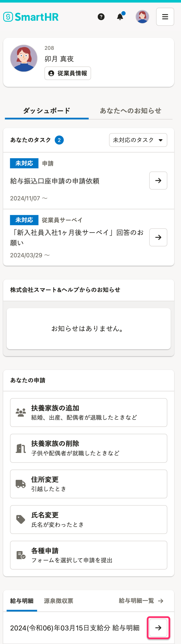Open the 給与明細一覧 link
Image resolution: width=181 pixels, height=644 pixels.
click(x=141, y=601)
